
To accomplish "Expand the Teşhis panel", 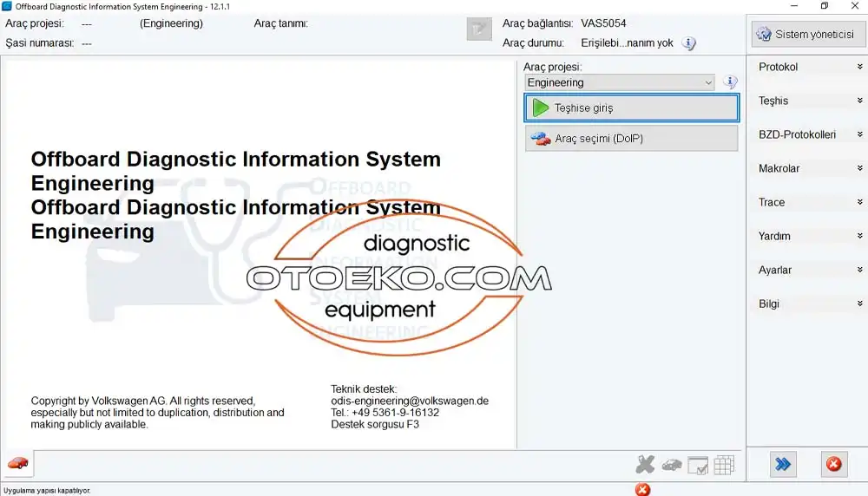I will (x=807, y=101).
